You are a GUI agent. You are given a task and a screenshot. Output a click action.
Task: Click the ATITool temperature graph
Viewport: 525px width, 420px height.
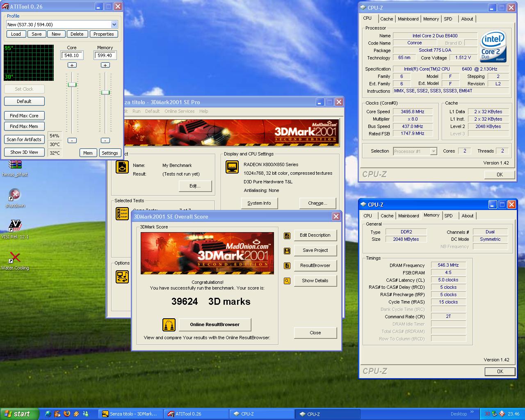click(x=29, y=63)
